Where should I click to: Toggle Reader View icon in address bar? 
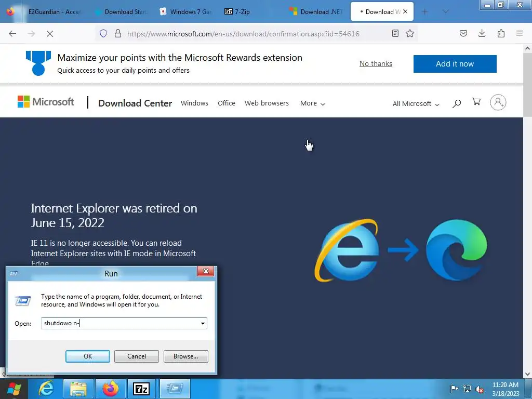click(x=395, y=33)
